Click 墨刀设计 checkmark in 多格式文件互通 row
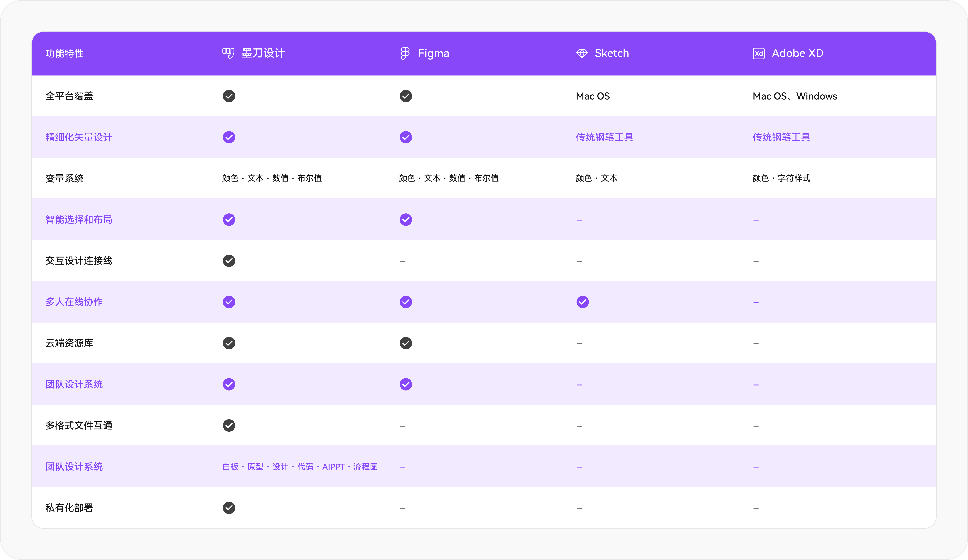 (229, 425)
